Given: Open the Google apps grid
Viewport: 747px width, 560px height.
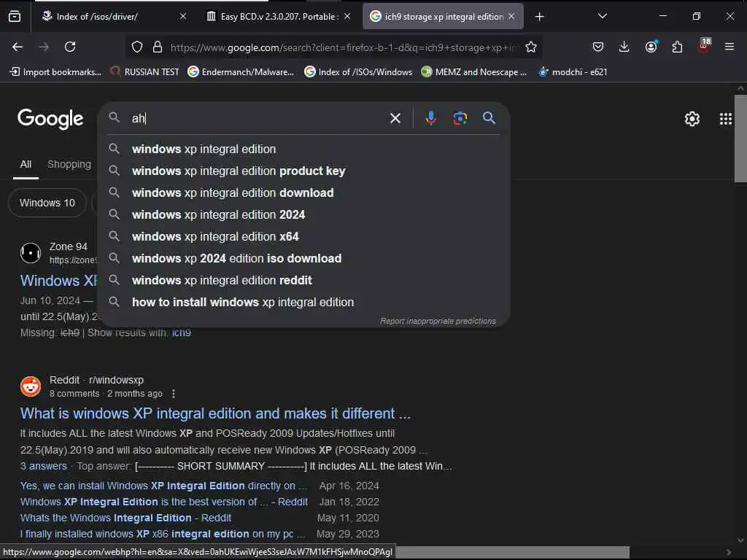Looking at the screenshot, I should click(x=726, y=119).
